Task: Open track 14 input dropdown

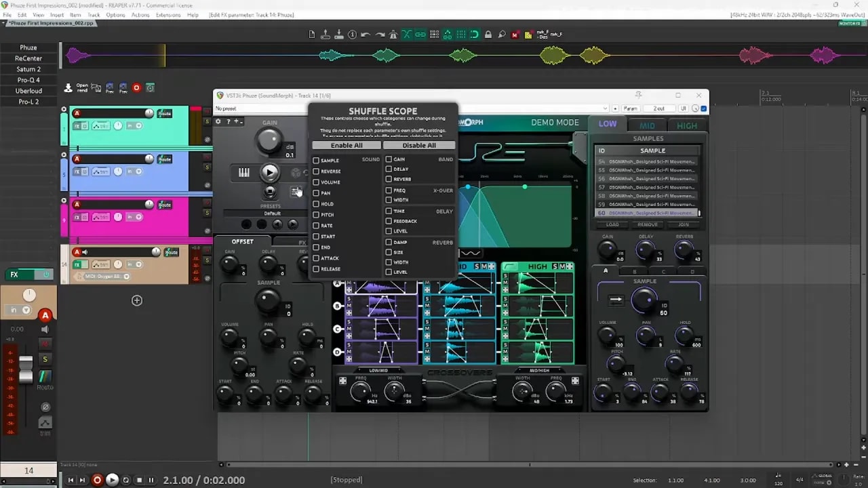Action: pos(134,266)
